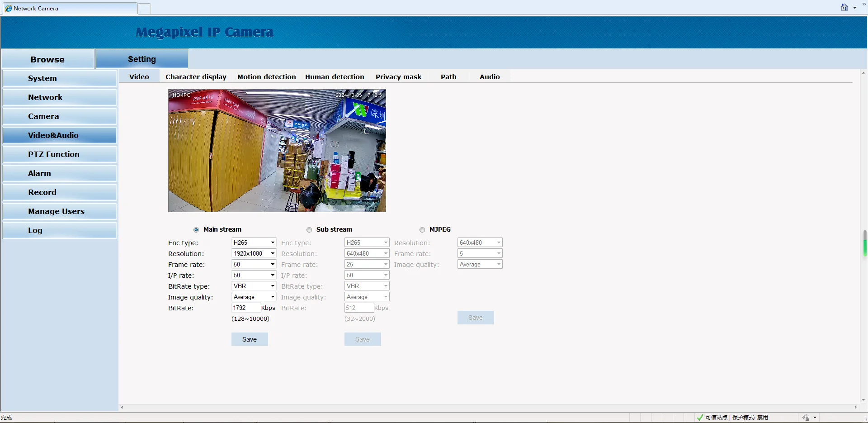The image size is (868, 423).
Task: Click the trusted-site checkmark icon
Action: 700,418
